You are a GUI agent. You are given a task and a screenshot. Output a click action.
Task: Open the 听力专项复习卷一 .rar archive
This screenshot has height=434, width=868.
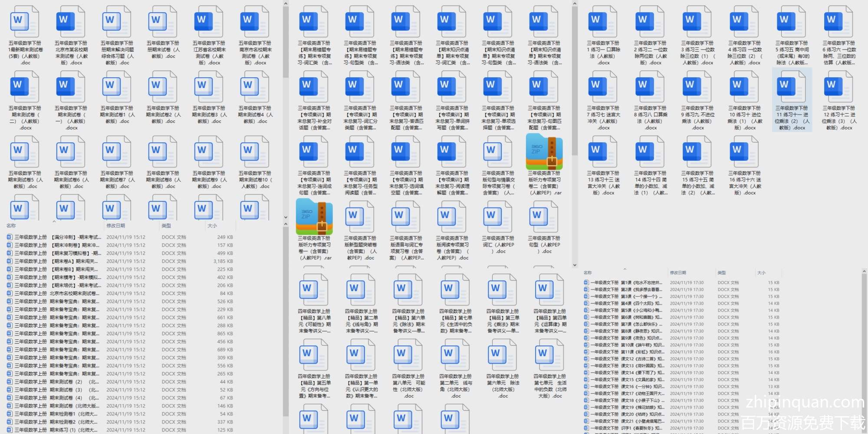tap(314, 217)
